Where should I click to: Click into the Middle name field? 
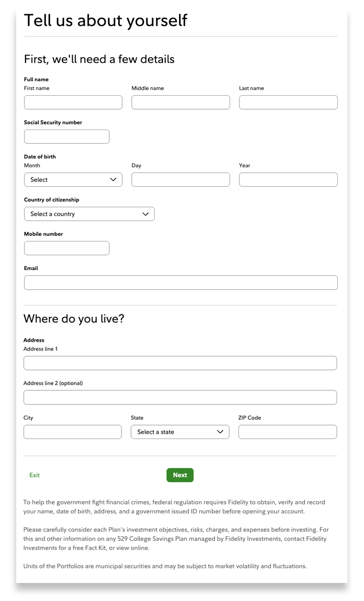[180, 102]
